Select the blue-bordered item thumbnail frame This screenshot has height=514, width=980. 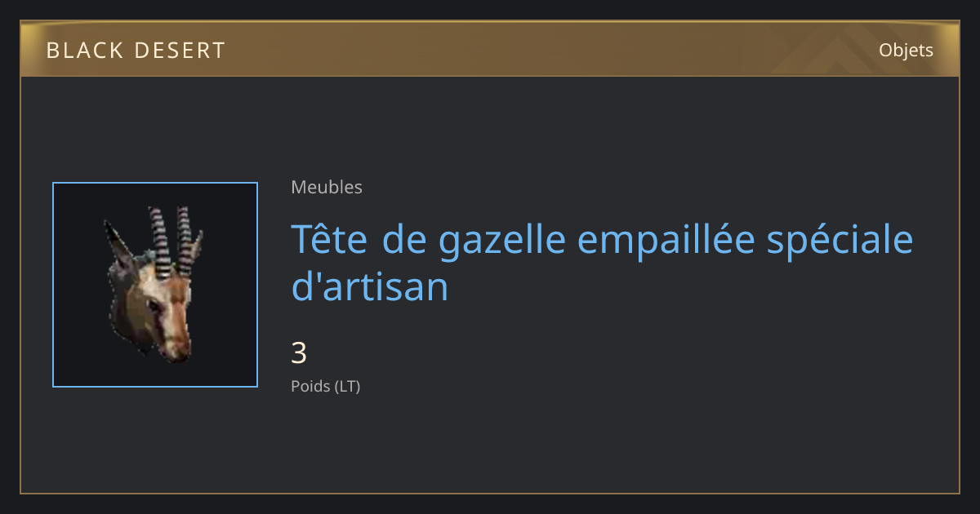point(155,285)
